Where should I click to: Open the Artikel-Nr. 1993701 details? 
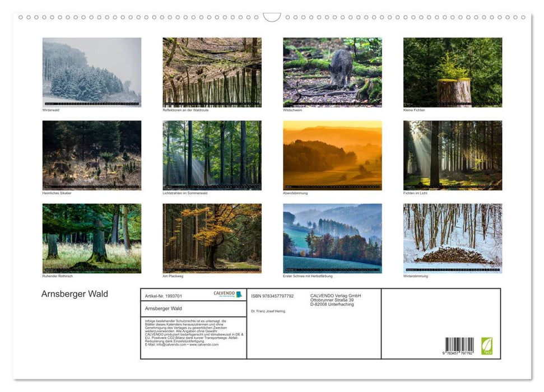(164, 296)
